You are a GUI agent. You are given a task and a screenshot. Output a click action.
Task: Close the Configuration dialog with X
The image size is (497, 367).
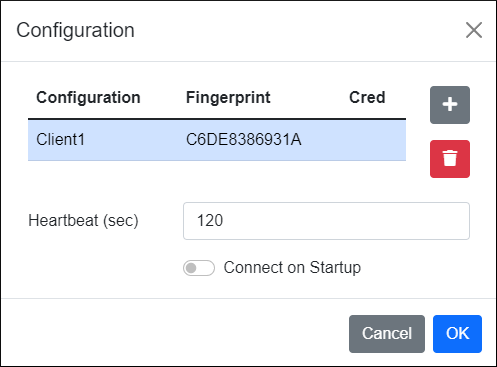point(474,30)
